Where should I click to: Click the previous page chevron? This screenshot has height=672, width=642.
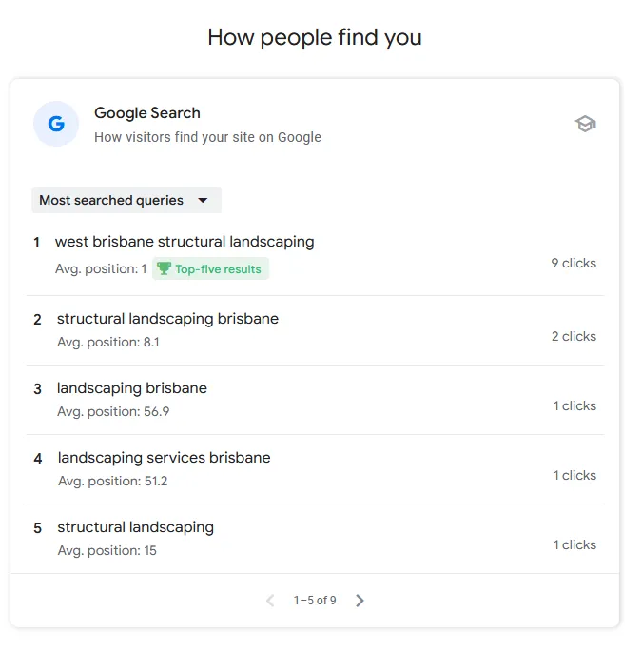(270, 601)
